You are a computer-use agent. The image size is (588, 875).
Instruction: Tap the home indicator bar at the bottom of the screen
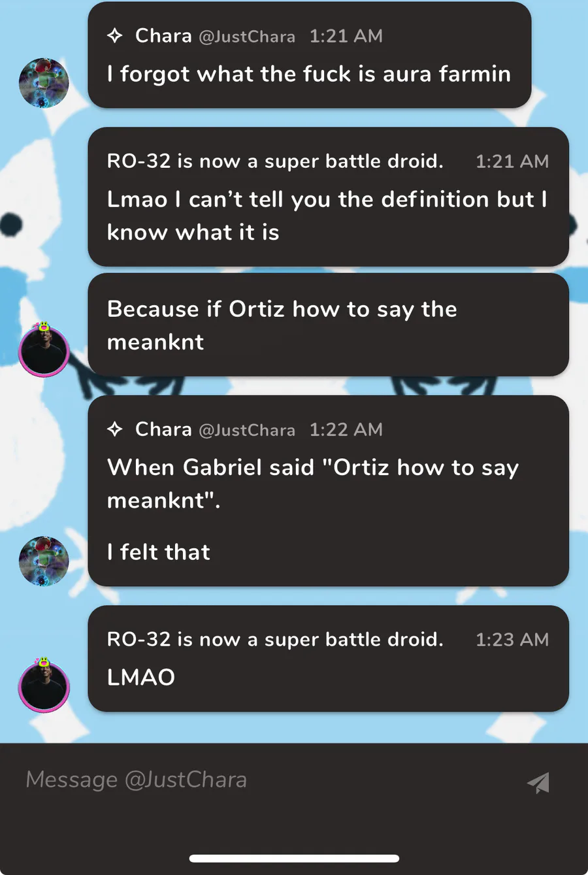[x=294, y=859]
